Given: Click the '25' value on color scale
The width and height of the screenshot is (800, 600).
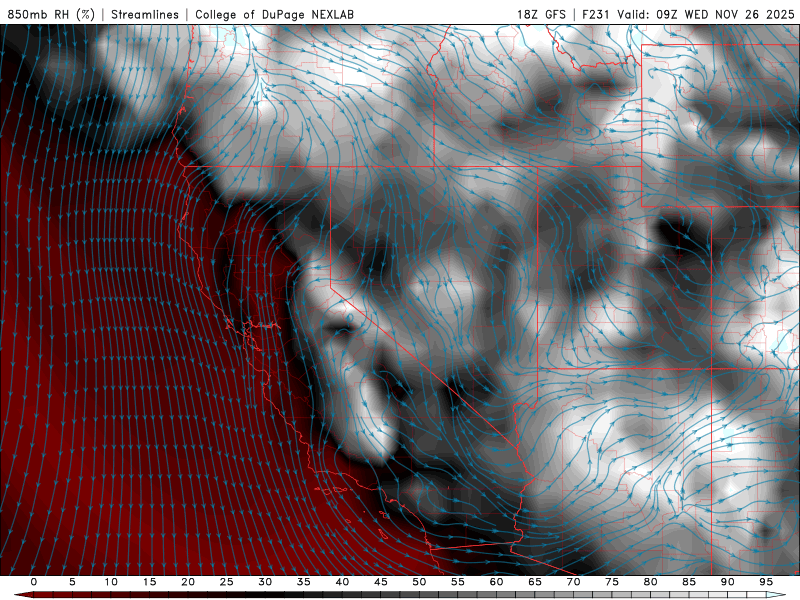Looking at the screenshot, I should tap(227, 582).
